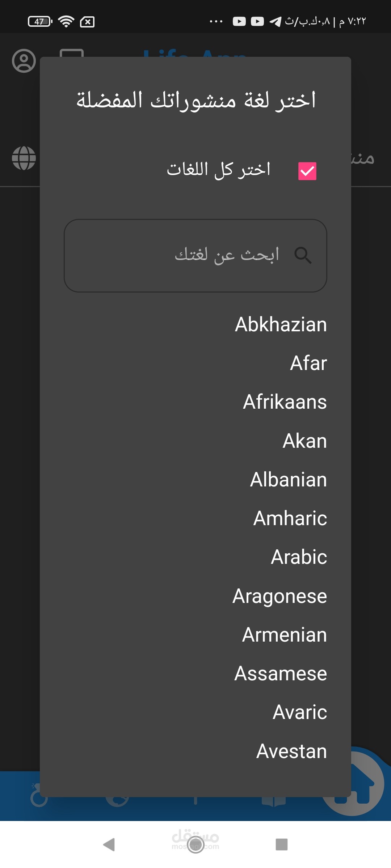This screenshot has width=391, height=868.
Task: Pick Armenian language entry
Action: coord(285,635)
